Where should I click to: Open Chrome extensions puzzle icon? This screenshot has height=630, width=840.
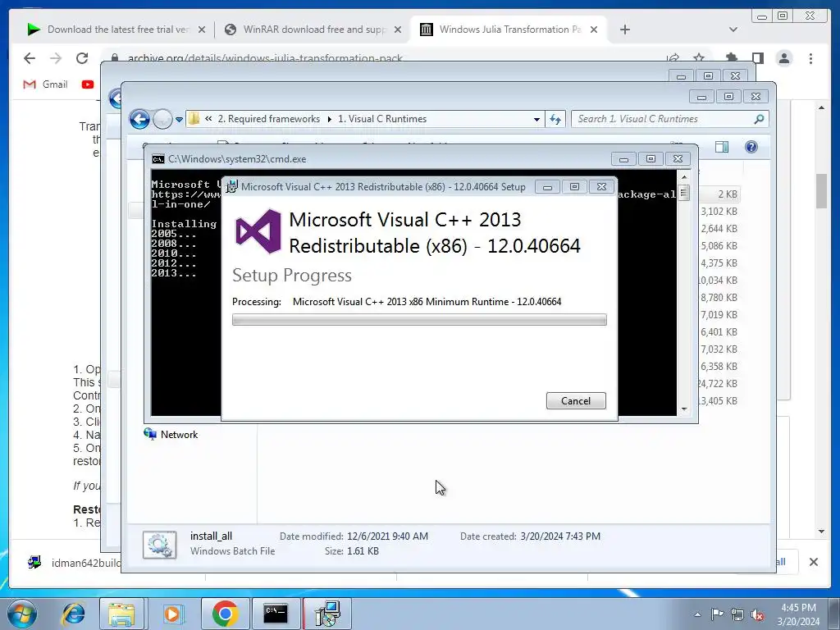731,58
